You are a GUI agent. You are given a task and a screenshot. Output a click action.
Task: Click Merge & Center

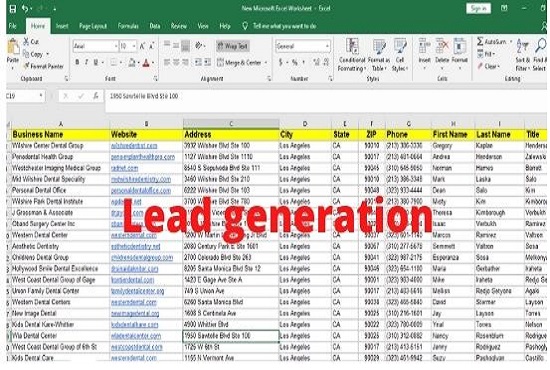click(239, 62)
